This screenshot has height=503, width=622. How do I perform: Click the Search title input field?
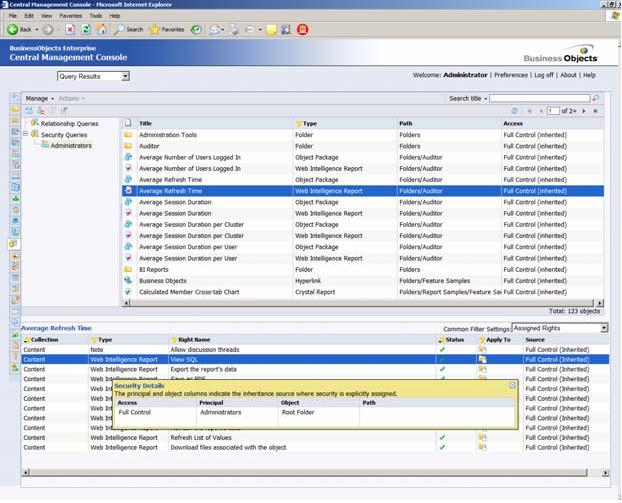[x=539, y=98]
